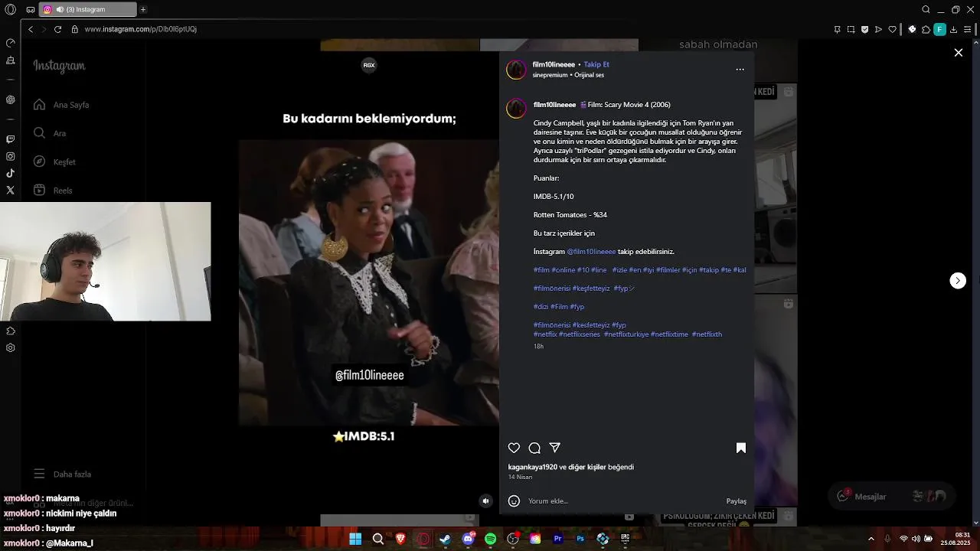
Task: Open the extensions cube icon
Action: point(926,29)
